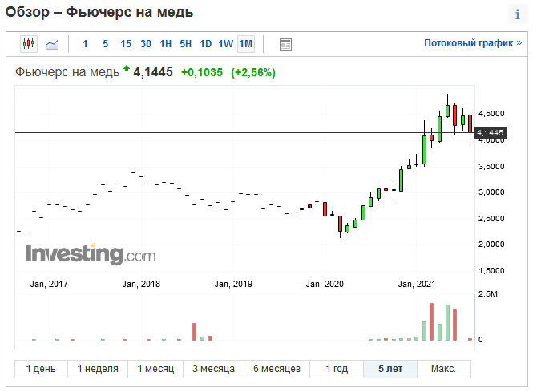Set interval to 1 minute

click(85, 44)
